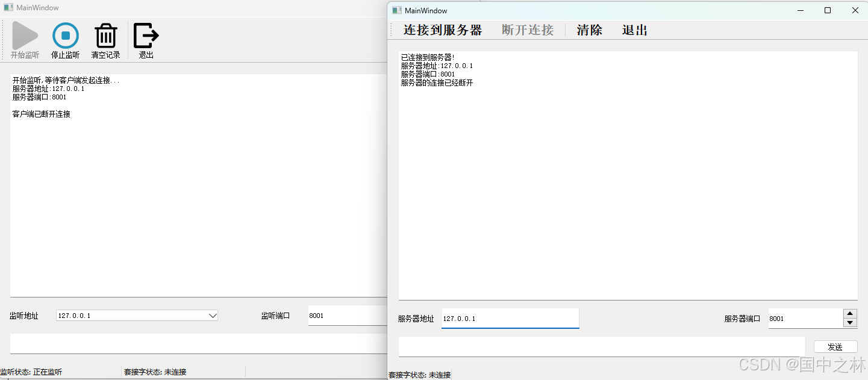Click the client window's title bar app icon
Screen dimensions: 868x380
(x=396, y=10)
